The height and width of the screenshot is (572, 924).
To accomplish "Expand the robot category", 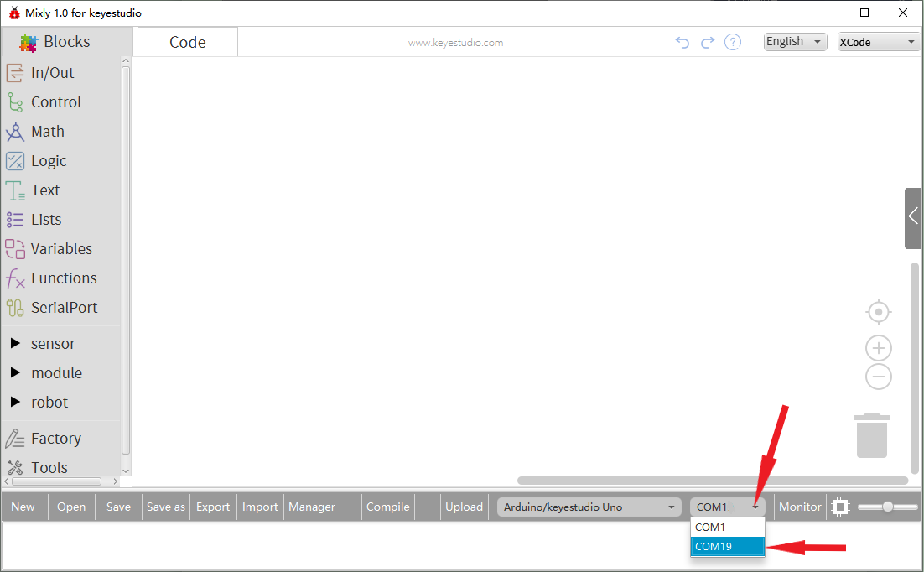I will (x=40, y=403).
